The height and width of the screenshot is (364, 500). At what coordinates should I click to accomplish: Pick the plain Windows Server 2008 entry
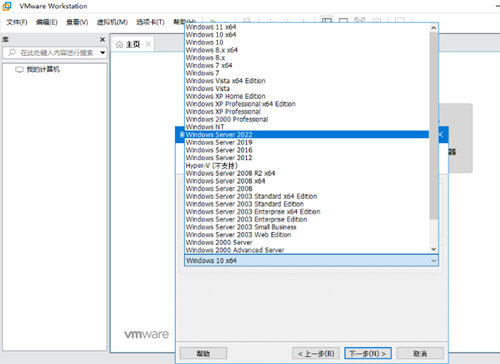coord(307,188)
